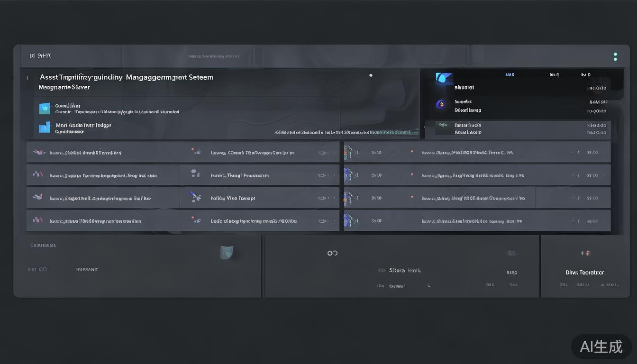Select the highlighted blue column header in right panel
Screen dimensions: 637x364
pyautogui.click(x=510, y=74)
